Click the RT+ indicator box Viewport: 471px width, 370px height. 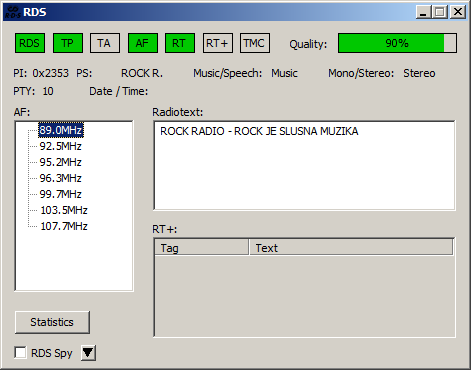218,43
